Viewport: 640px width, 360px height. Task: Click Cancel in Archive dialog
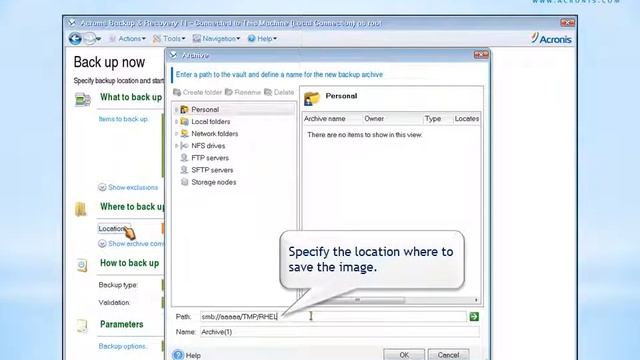(448, 355)
